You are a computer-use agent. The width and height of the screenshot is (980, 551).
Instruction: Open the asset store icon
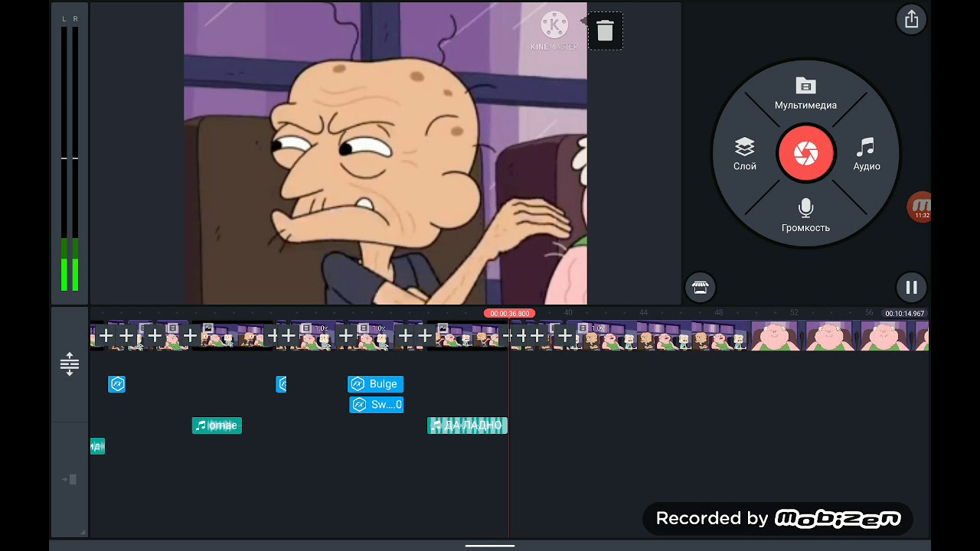tap(700, 287)
